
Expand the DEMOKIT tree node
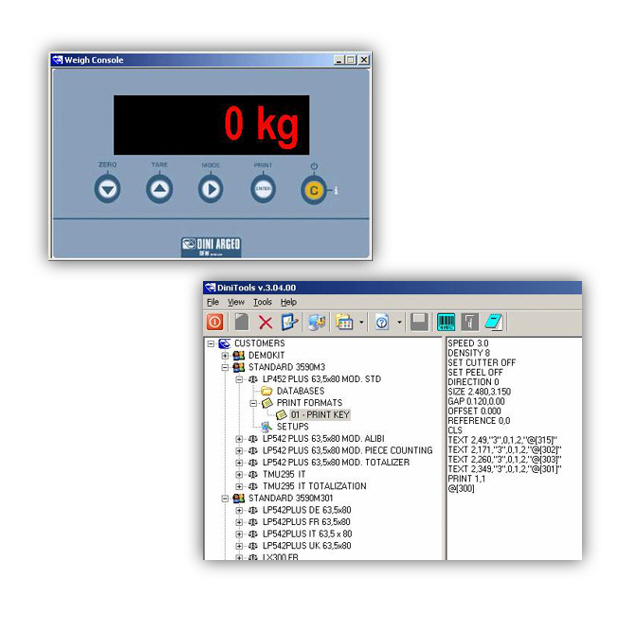pyautogui.click(x=225, y=355)
